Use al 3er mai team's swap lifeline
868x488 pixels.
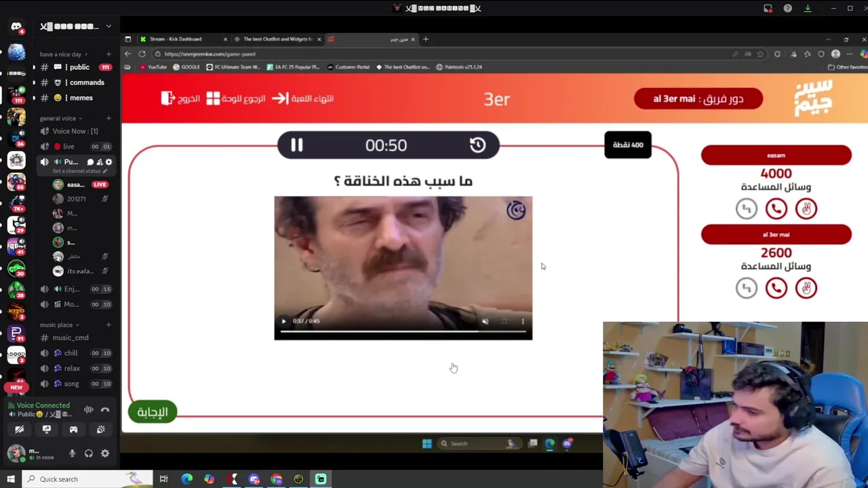coord(747,288)
